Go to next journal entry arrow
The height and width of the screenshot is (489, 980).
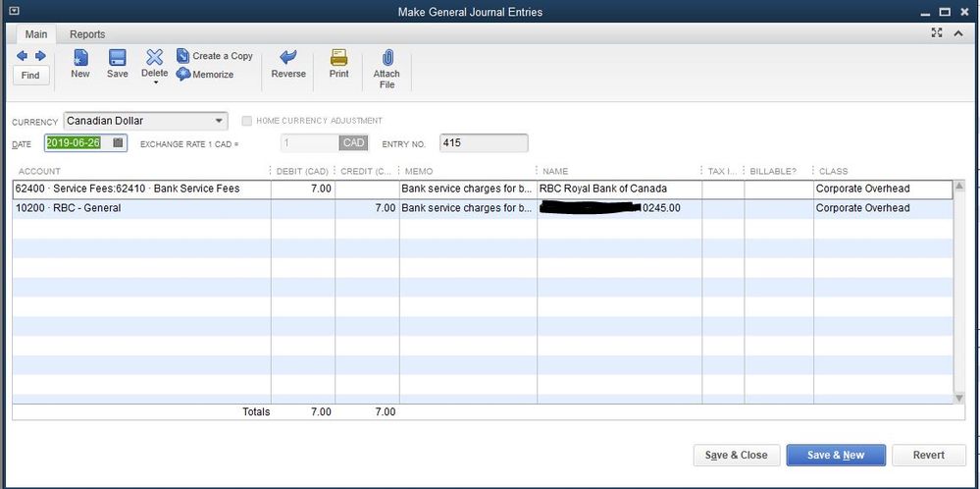click(40, 56)
